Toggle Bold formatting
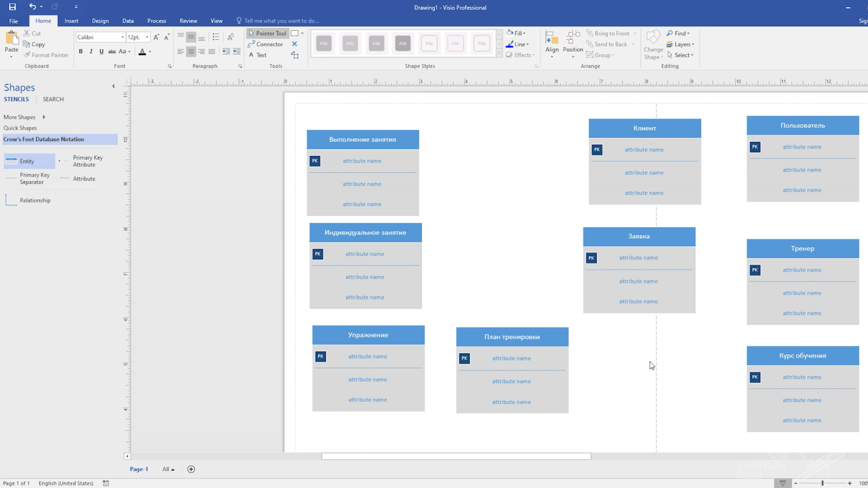The height and width of the screenshot is (488, 868). 81,52
